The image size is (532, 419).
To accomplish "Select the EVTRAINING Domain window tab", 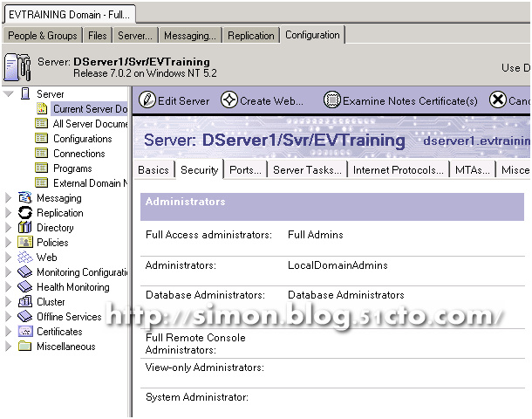I will 70,15.
